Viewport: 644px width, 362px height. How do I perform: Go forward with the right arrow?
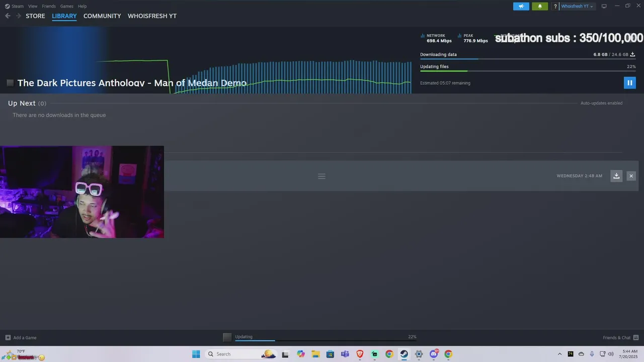click(x=19, y=16)
